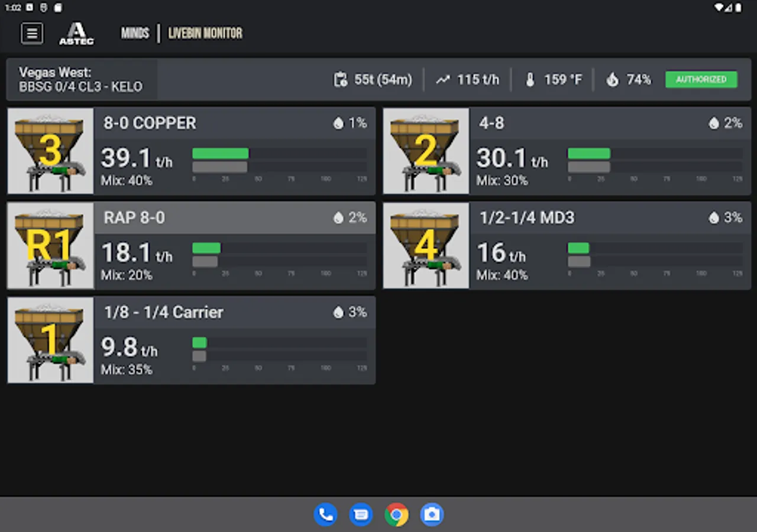Open bin 4 hopper thumbnail
Viewport: 757px width, 532px height.
tap(426, 245)
